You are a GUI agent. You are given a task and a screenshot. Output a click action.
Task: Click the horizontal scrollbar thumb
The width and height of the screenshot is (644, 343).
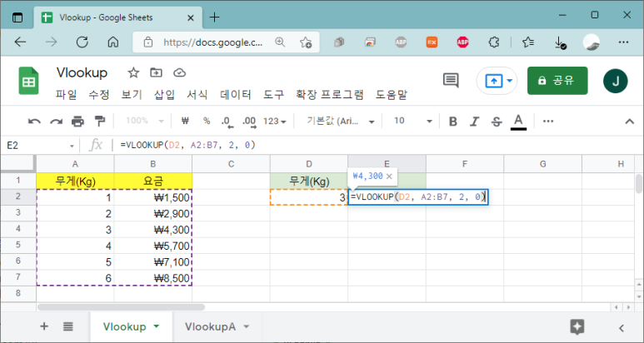pos(121,307)
